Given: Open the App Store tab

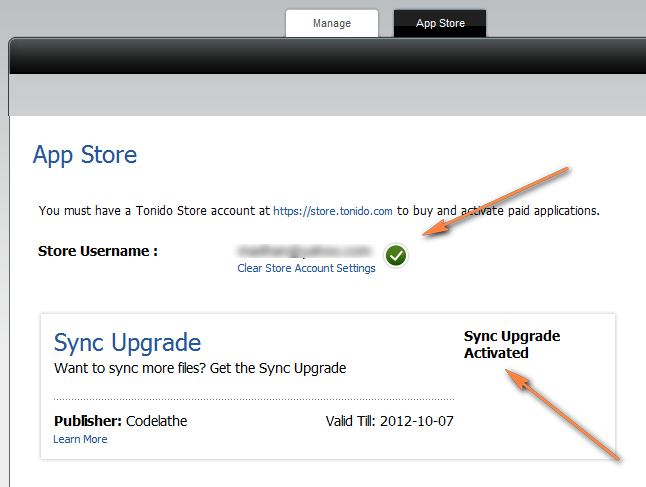Looking at the screenshot, I should click(440, 23).
